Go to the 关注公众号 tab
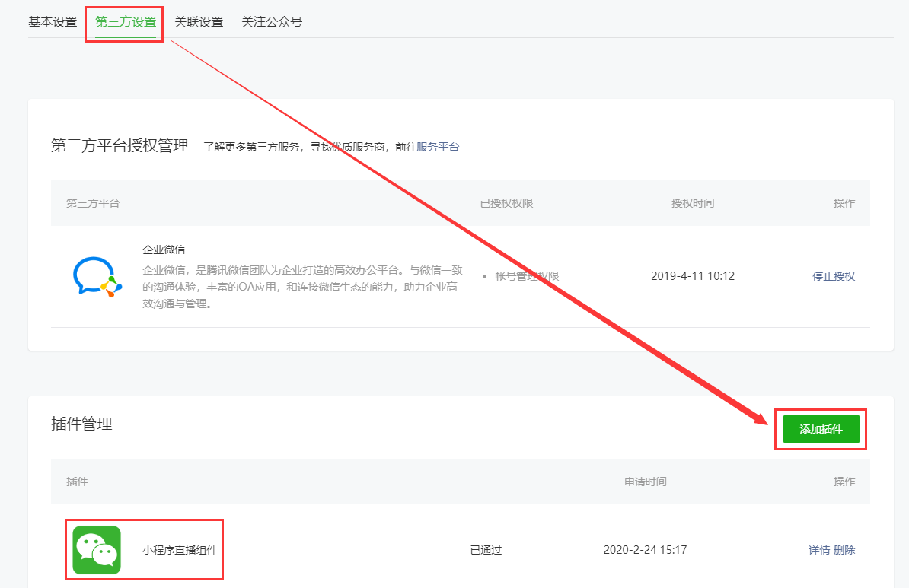Viewport: 909px width, 588px height. 272,21
